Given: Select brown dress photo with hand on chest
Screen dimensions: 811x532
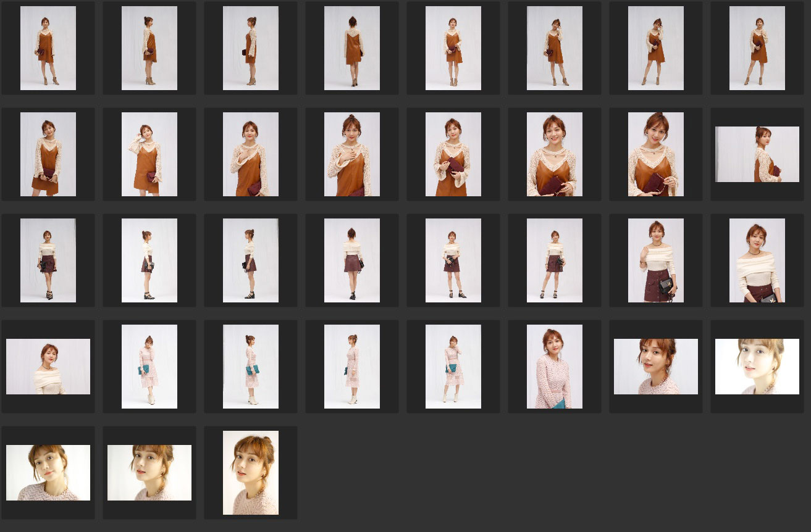Looking at the screenshot, I should (x=351, y=154).
